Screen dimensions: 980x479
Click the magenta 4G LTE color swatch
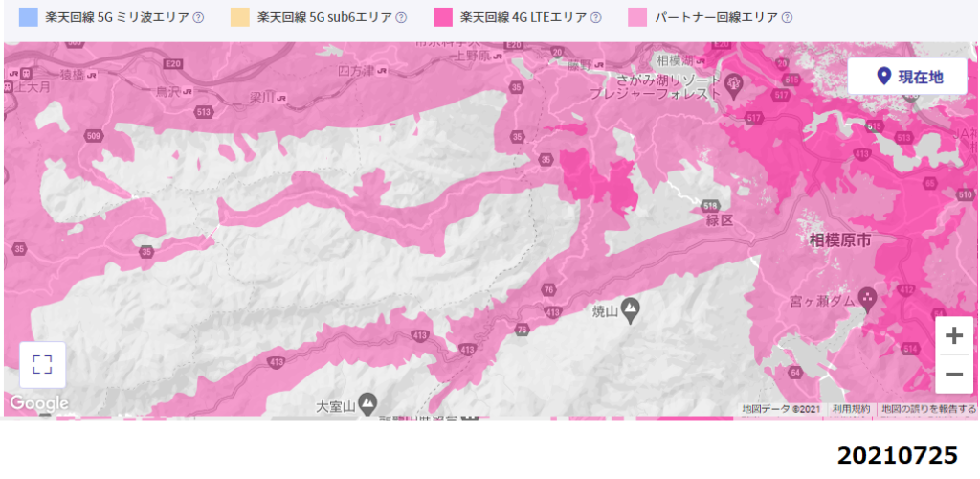(x=442, y=17)
